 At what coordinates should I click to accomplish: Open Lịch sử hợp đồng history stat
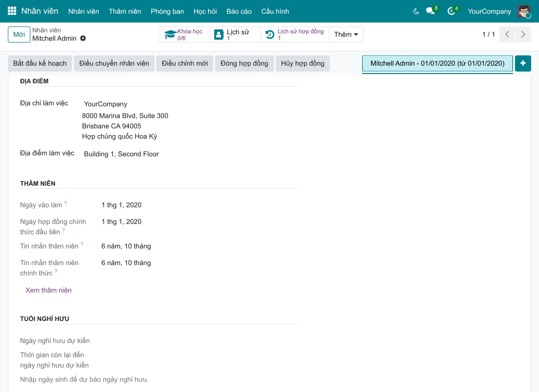(295, 35)
